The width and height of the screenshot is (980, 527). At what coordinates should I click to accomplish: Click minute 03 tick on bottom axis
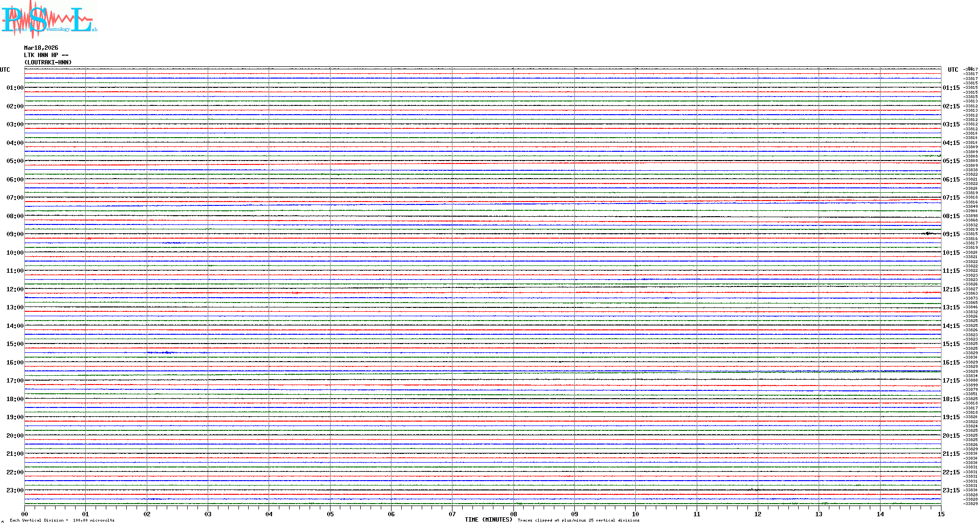[x=208, y=514]
